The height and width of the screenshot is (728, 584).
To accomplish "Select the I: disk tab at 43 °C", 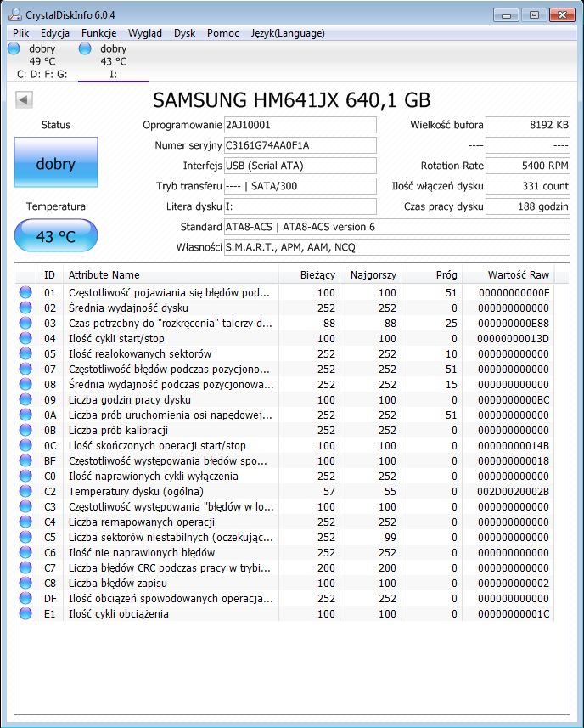I will pyautogui.click(x=113, y=61).
